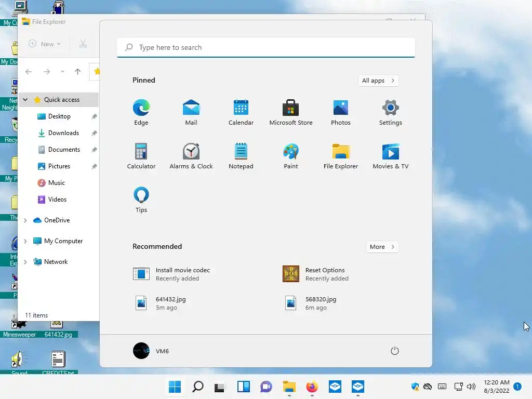Open File Explorer taskbar icon
Screen dimensions: 532x399
click(289, 387)
